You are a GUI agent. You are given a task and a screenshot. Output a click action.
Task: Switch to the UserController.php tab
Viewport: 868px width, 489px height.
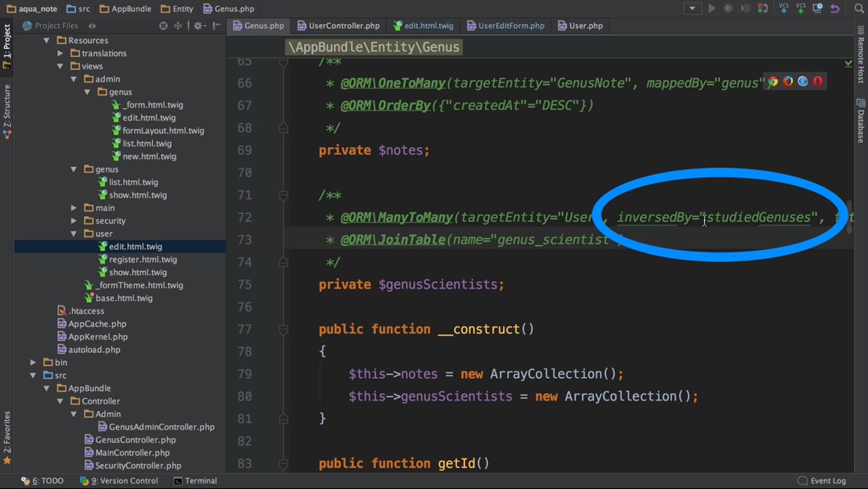(338, 26)
